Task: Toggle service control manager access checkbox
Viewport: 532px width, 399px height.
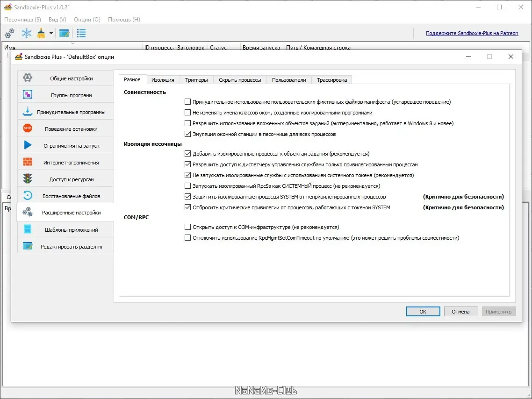Action: click(x=187, y=164)
